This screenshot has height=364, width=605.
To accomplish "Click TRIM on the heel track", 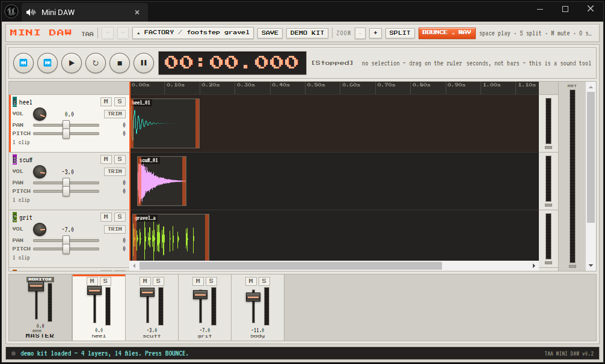I will coord(115,114).
